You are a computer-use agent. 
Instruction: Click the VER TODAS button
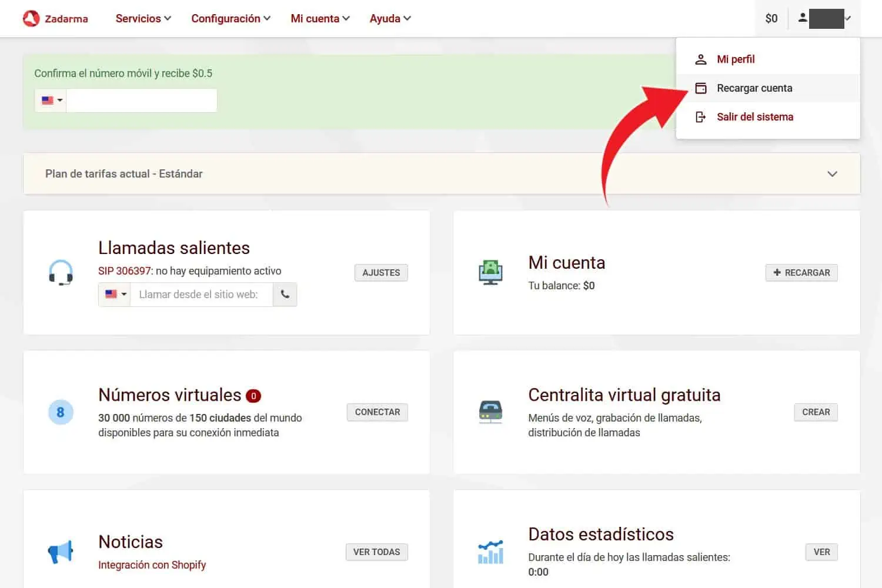click(376, 552)
